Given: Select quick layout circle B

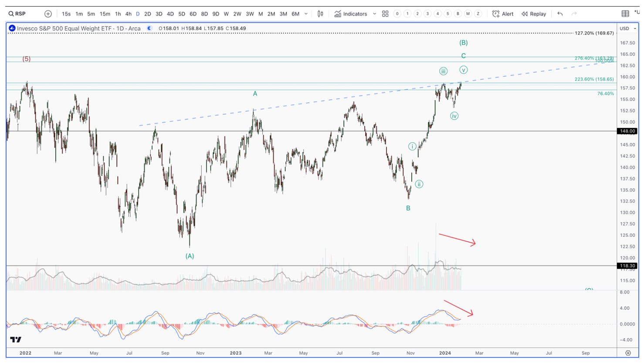Looking at the screenshot, I should 458,14.
